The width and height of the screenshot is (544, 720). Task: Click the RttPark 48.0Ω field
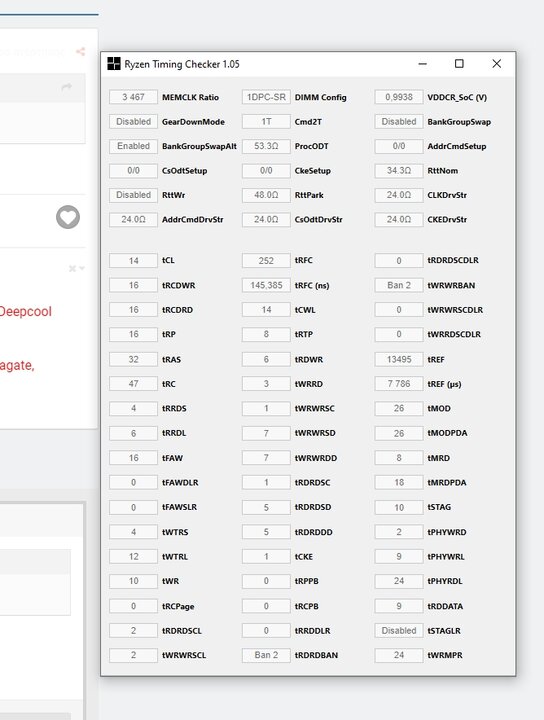point(266,195)
